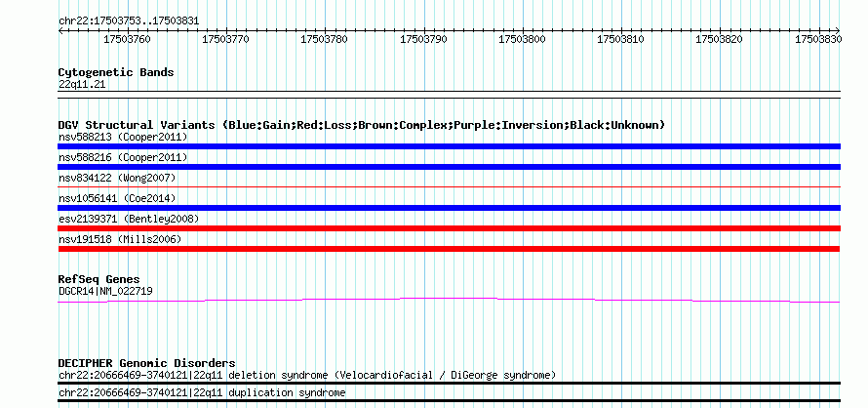Click the red bar under esv2139371
The height and width of the screenshot is (408, 868).
click(449, 228)
